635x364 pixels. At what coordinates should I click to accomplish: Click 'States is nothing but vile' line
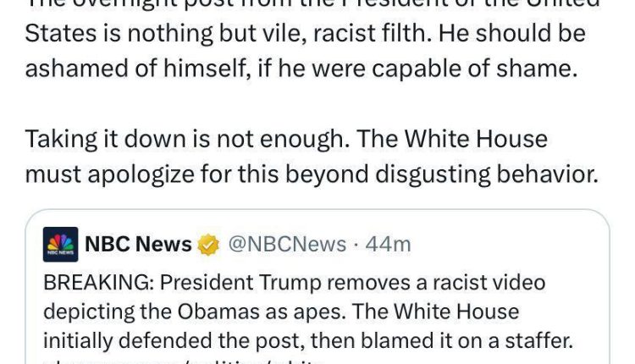tap(305, 33)
